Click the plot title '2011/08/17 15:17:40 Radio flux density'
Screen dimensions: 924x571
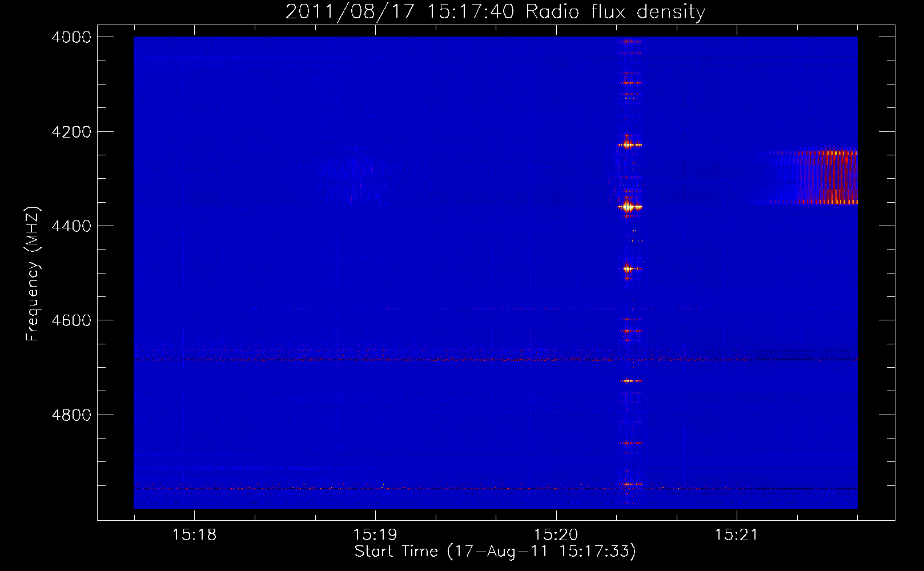point(495,11)
